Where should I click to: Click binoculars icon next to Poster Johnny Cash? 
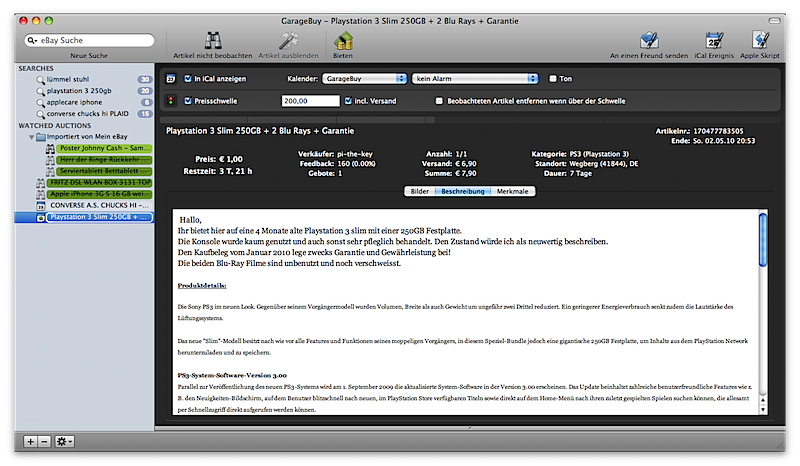[50, 149]
